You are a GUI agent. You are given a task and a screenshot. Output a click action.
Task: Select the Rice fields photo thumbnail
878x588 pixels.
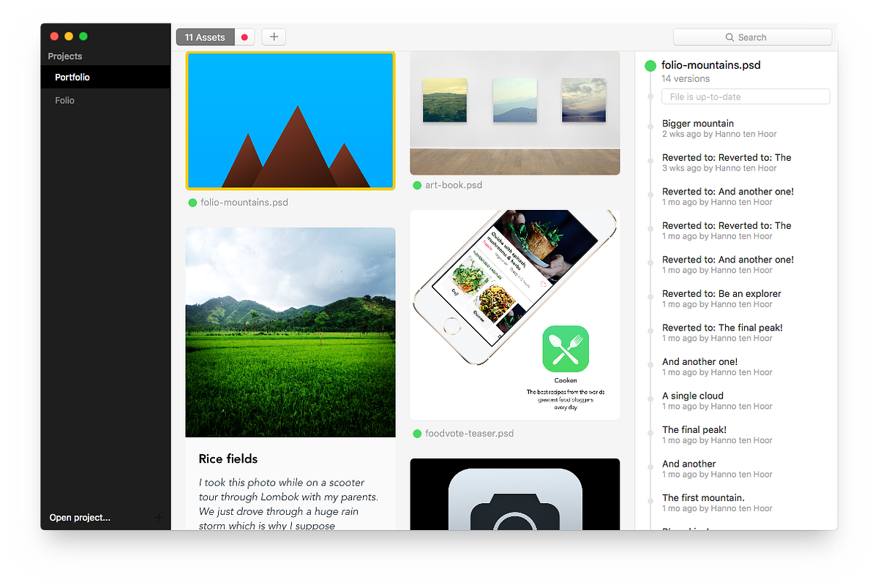[x=290, y=332]
